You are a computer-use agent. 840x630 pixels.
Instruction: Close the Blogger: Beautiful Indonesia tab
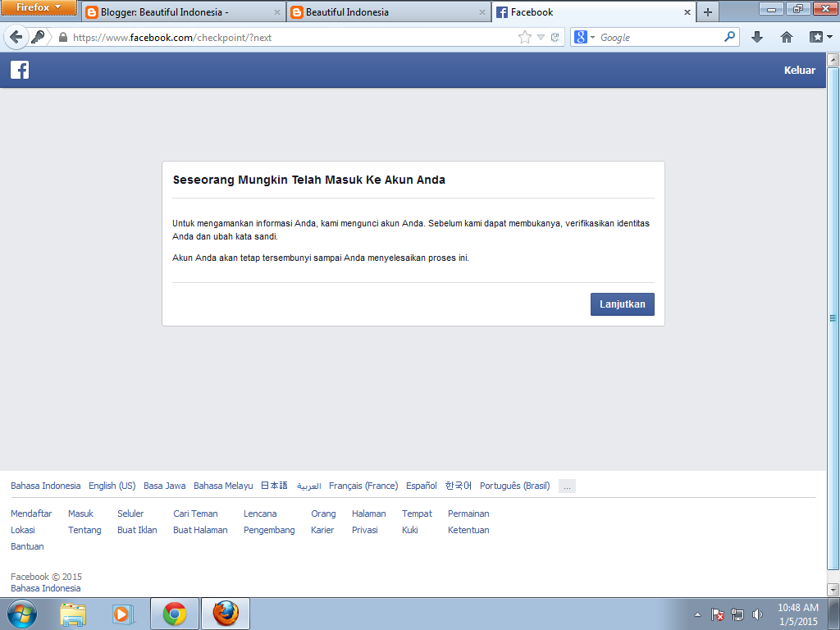coord(277,12)
